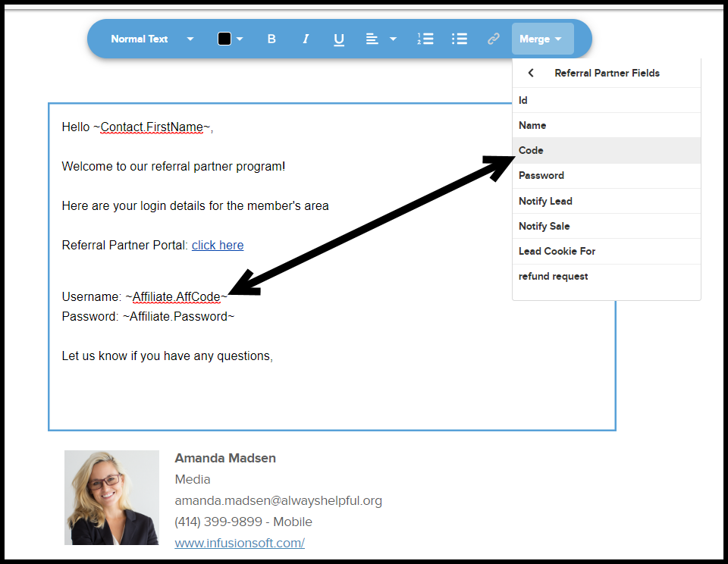Screen dimensions: 728x564
Task: Click Amanda Madsen's profile photo
Action: [x=111, y=497]
